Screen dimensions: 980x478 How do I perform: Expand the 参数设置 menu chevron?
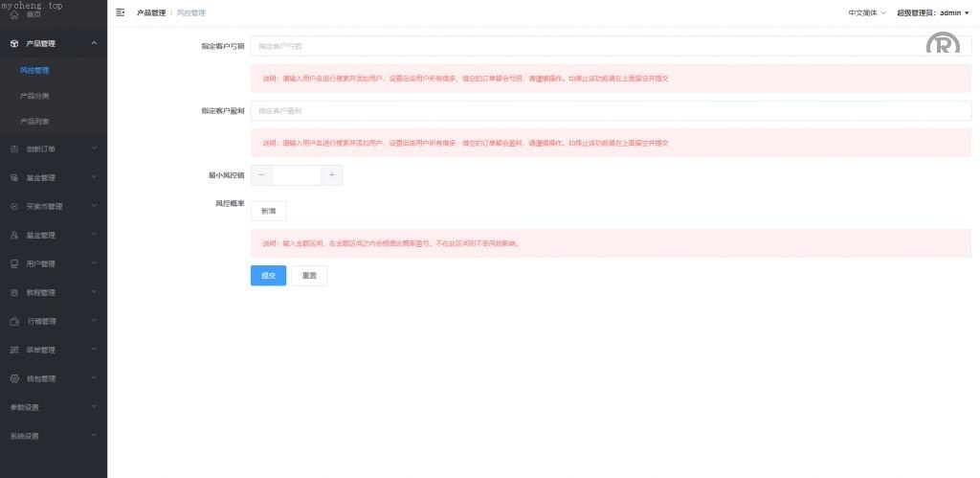[x=94, y=407]
